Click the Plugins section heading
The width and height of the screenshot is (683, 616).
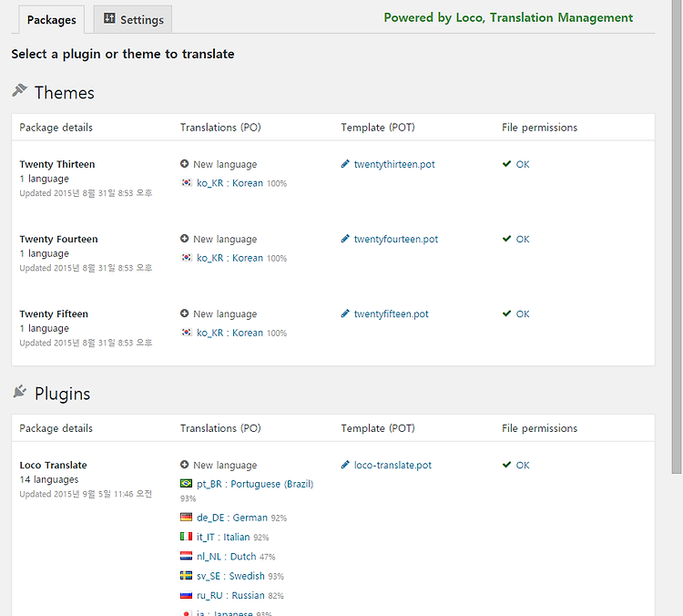tap(62, 394)
